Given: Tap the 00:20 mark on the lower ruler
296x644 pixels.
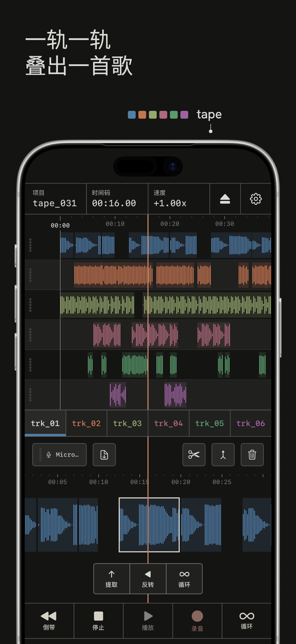Looking at the screenshot, I should [181, 482].
